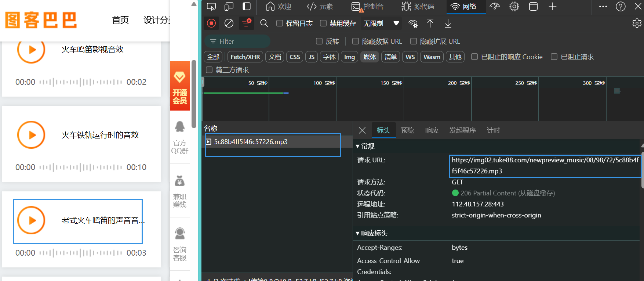This screenshot has height=281, width=644.
Task: Open the memory chip tool icon
Action: coord(514,7)
